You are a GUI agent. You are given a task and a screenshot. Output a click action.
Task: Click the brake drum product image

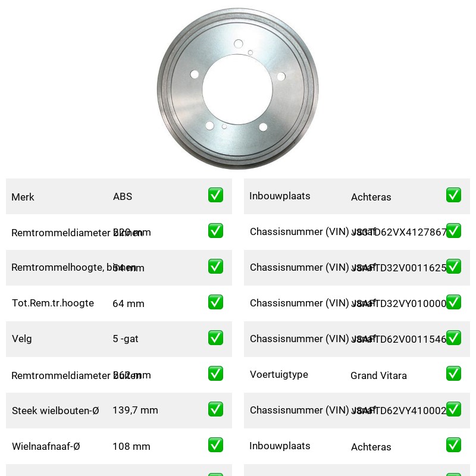click(x=238, y=89)
